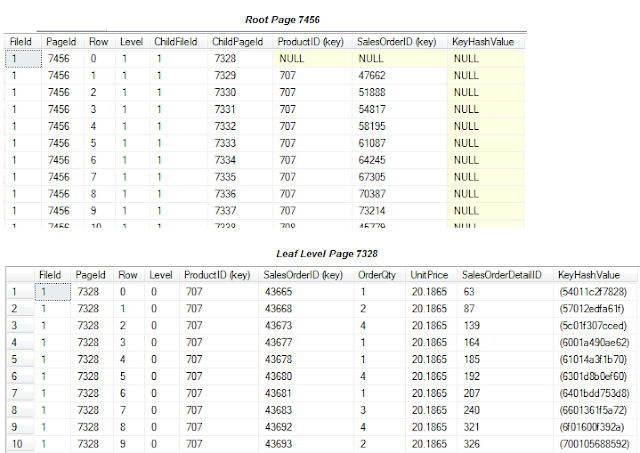Select the SalesOrderDetailID column header

(x=501, y=274)
